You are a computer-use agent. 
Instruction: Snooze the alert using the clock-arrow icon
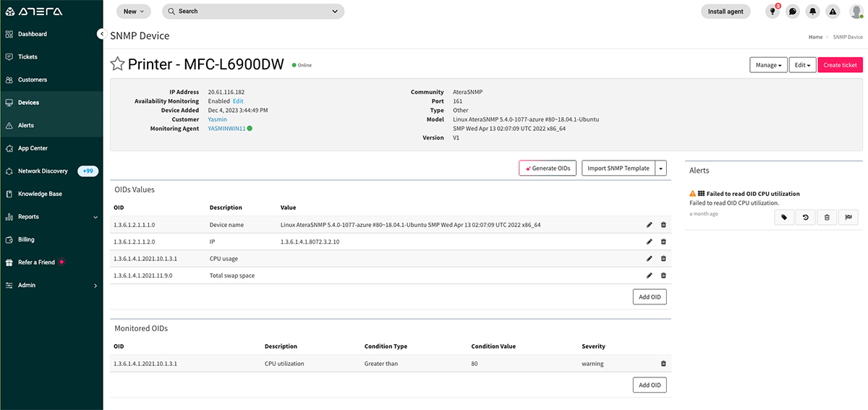(x=806, y=217)
